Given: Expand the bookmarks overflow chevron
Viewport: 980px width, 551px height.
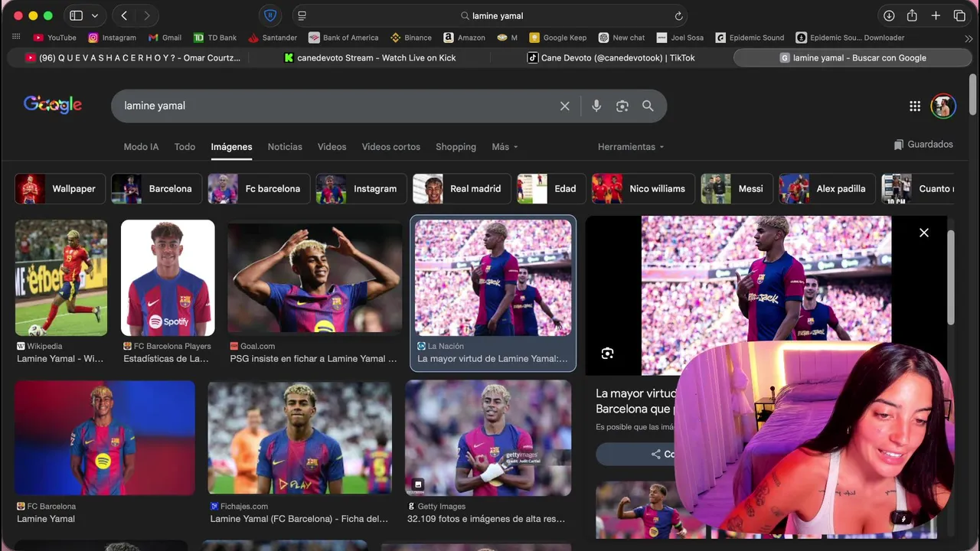Looking at the screenshot, I should [x=969, y=37].
